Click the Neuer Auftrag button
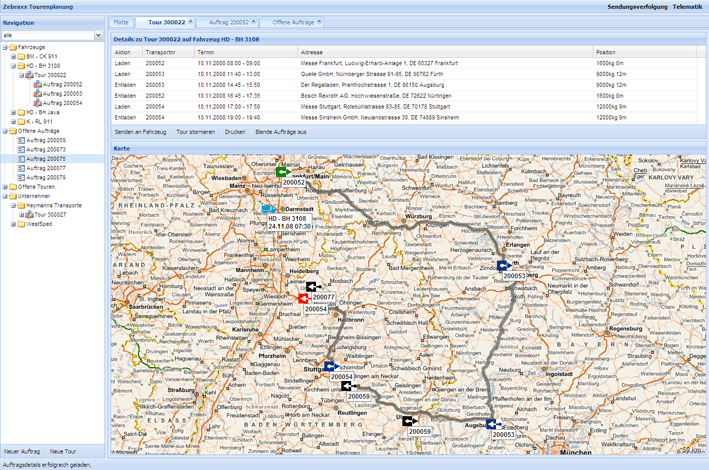 [22, 452]
